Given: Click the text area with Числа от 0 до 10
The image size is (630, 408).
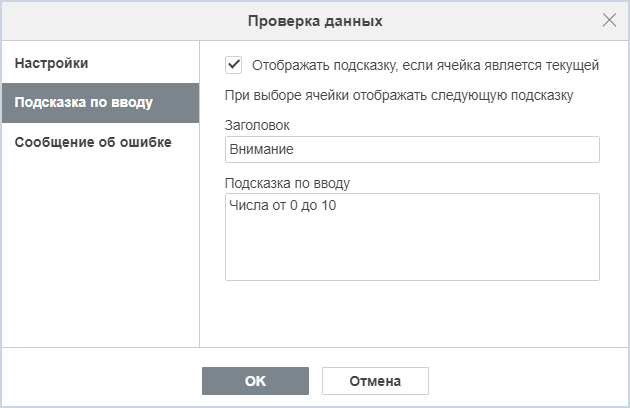Looking at the screenshot, I should 412,237.
